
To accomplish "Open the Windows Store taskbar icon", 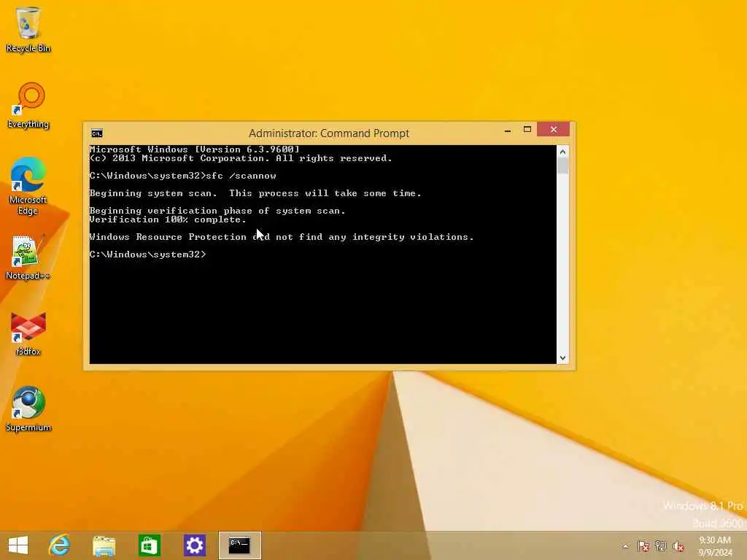I will (149, 545).
